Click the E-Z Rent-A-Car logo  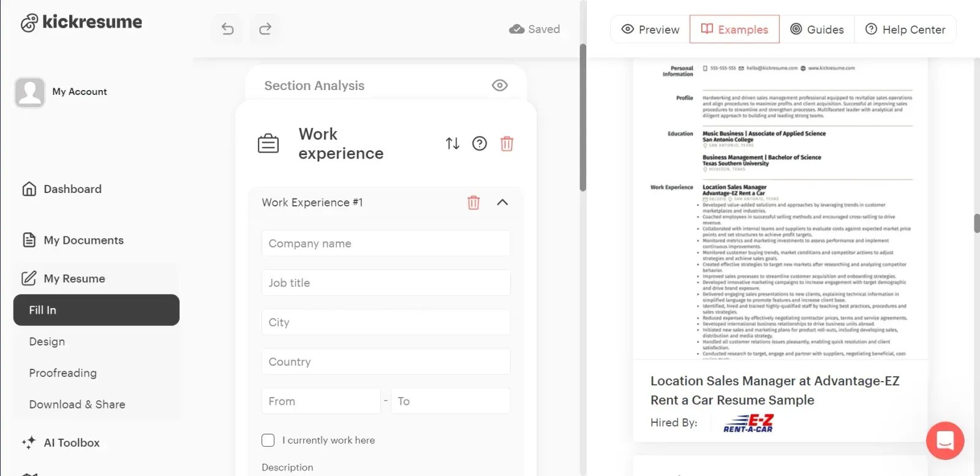pos(748,423)
